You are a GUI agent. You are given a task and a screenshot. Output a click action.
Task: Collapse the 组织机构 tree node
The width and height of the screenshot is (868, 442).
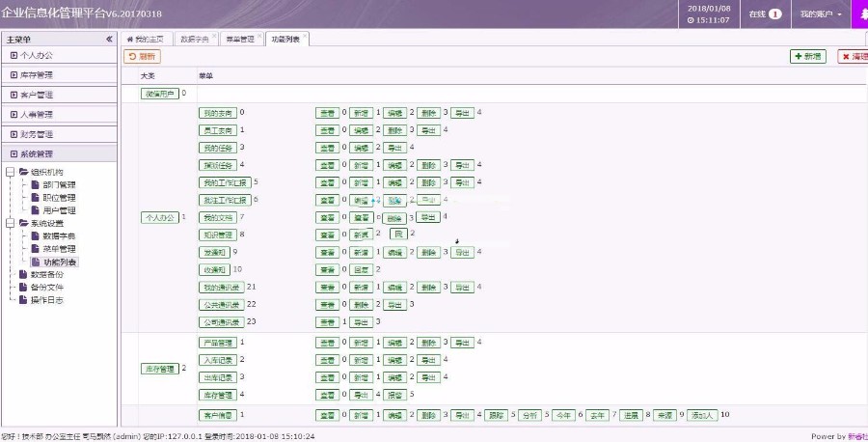10,172
